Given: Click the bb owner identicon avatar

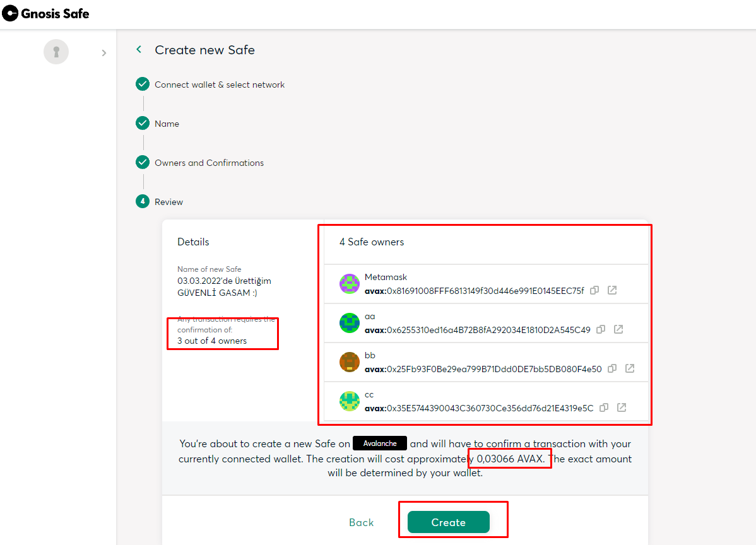Looking at the screenshot, I should tap(350, 362).
